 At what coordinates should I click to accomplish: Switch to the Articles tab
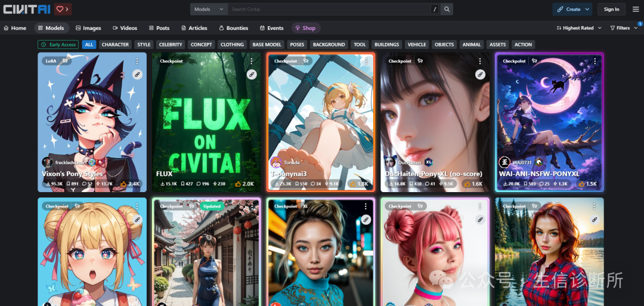(x=194, y=28)
